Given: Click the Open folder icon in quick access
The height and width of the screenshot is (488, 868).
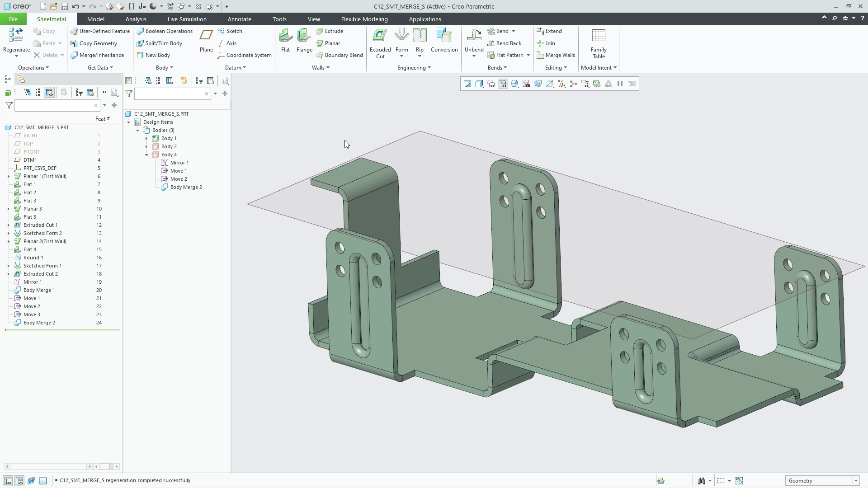Looking at the screenshot, I should (x=53, y=6).
